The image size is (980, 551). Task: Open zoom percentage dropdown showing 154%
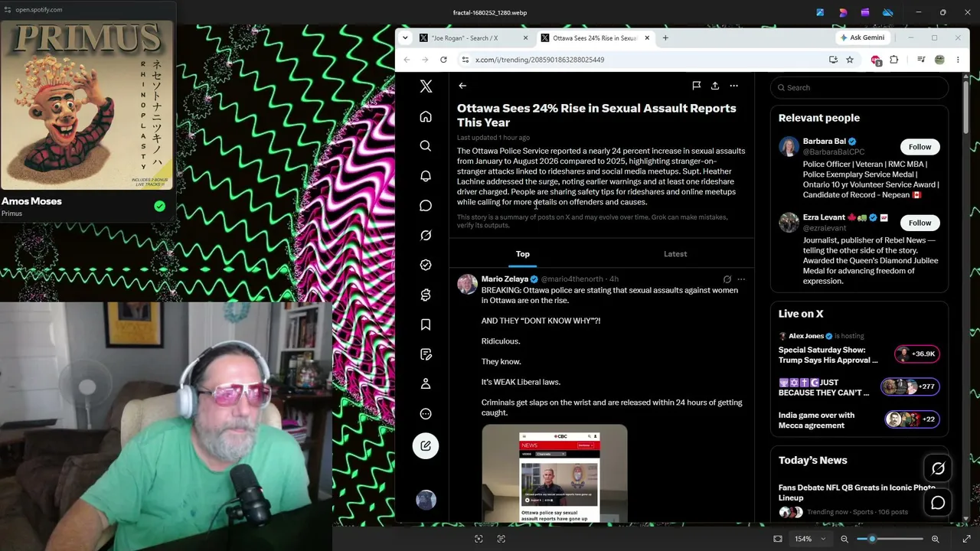810,539
